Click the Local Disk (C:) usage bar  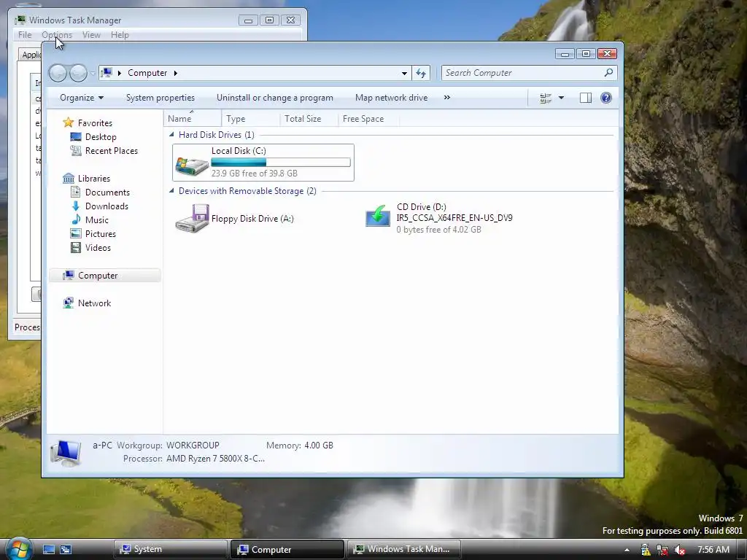tap(281, 163)
